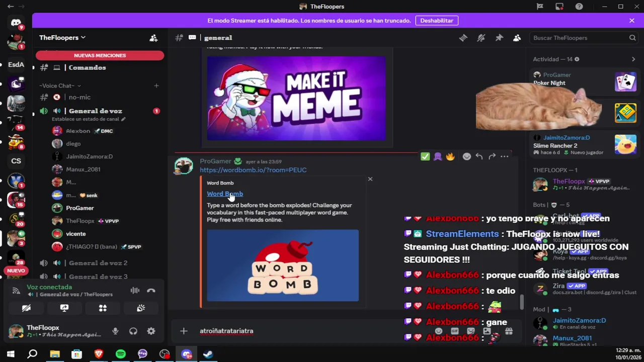Image resolution: width=644 pixels, height=362 pixels.
Task: Jump to NUEVAS MENCIONES banner
Action: pos(100,55)
